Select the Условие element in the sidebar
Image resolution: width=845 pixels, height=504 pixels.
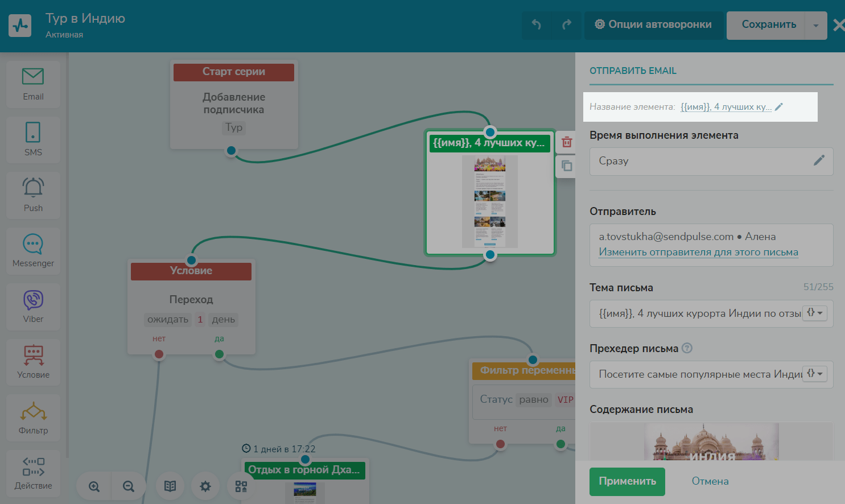(x=33, y=362)
